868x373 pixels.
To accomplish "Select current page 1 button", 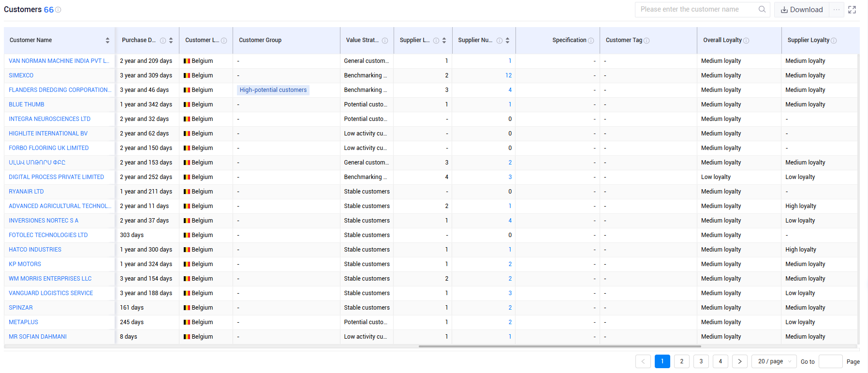I will pyautogui.click(x=662, y=361).
